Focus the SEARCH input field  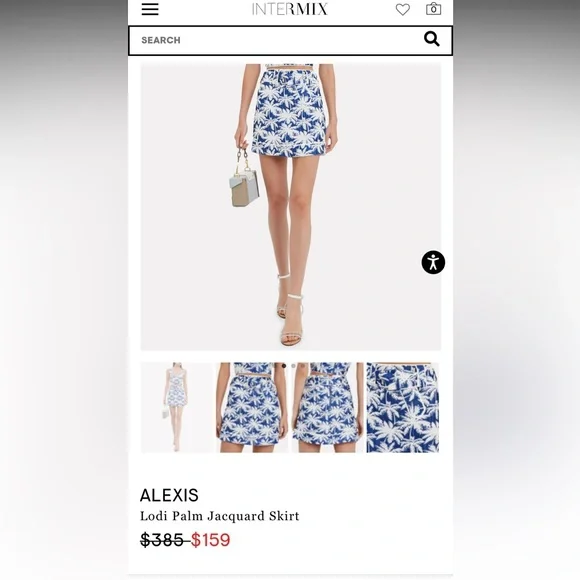point(290,40)
